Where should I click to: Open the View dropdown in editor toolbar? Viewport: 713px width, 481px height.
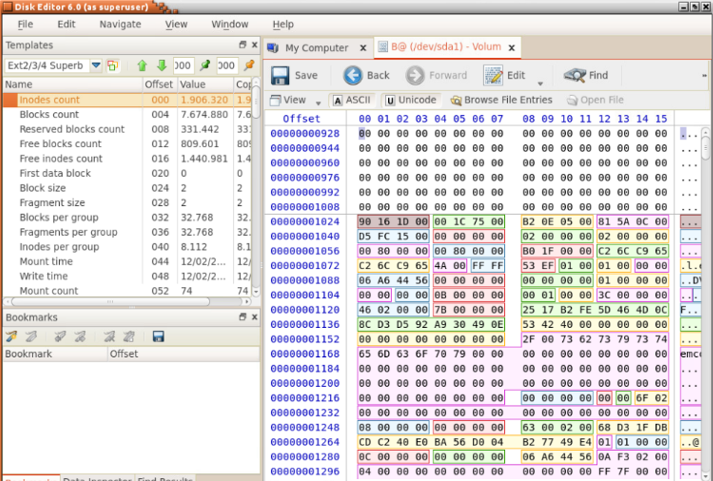(318, 102)
